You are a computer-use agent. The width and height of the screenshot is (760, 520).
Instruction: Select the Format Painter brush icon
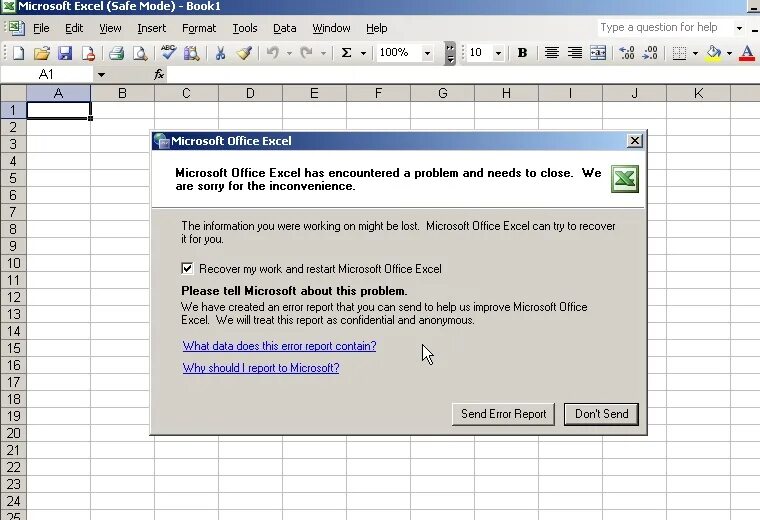[244, 53]
